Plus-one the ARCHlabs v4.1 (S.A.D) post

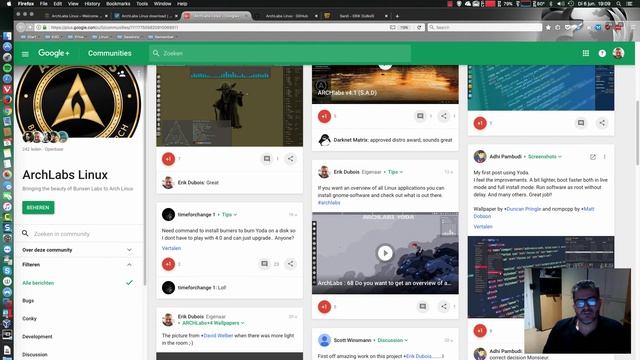coord(324,116)
